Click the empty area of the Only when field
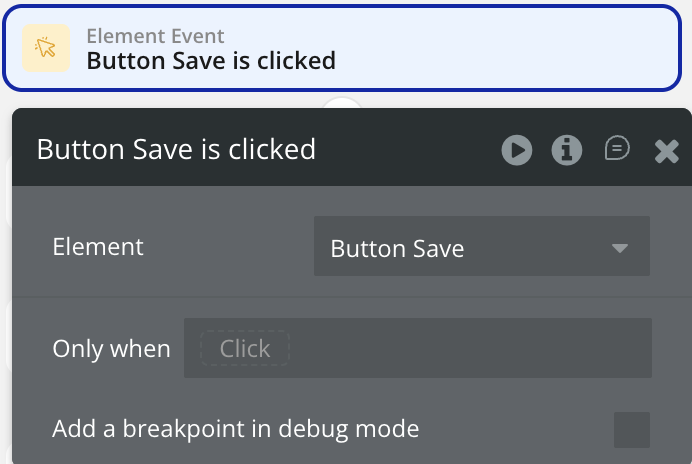 point(470,349)
